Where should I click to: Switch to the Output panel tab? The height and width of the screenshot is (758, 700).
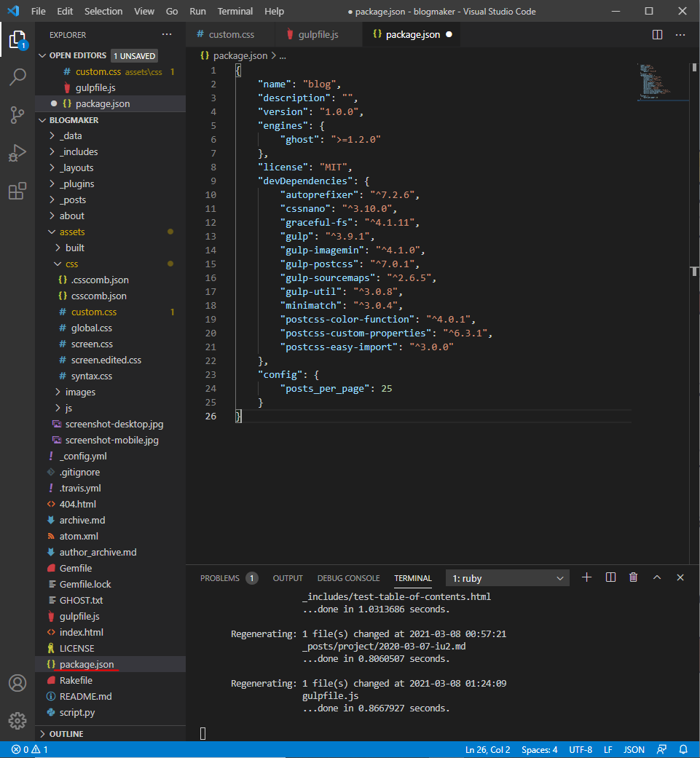point(288,578)
